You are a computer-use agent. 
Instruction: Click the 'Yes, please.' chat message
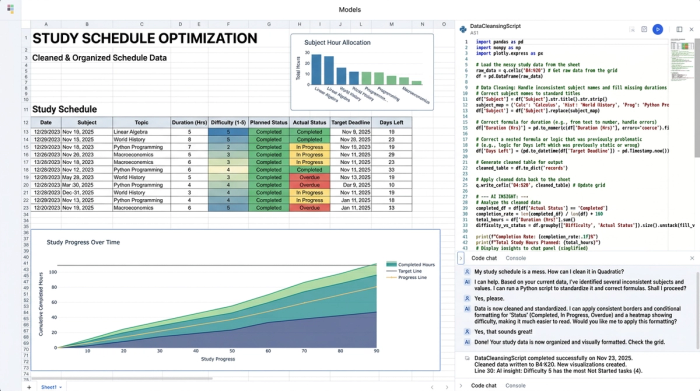(489, 299)
